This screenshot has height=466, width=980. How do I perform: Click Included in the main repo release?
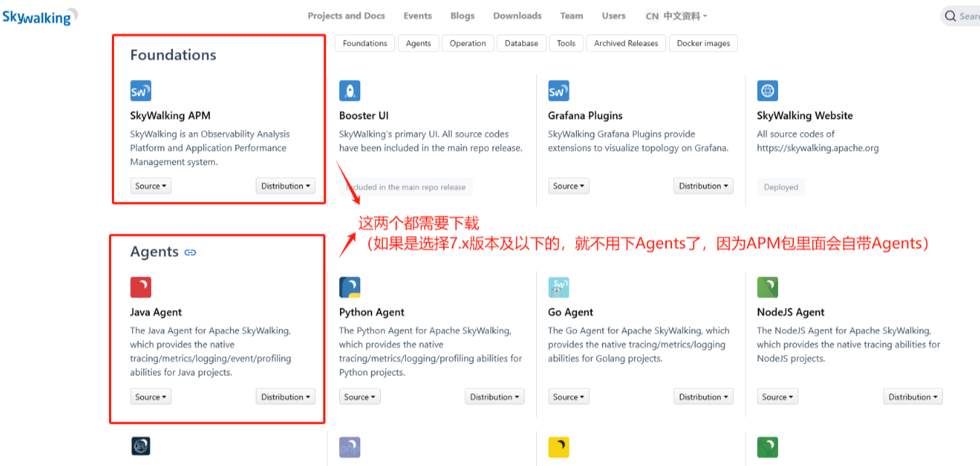(x=406, y=187)
